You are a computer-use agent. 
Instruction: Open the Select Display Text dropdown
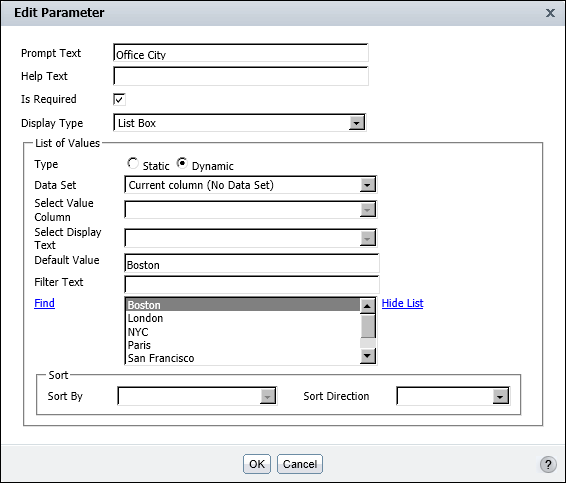251,238
